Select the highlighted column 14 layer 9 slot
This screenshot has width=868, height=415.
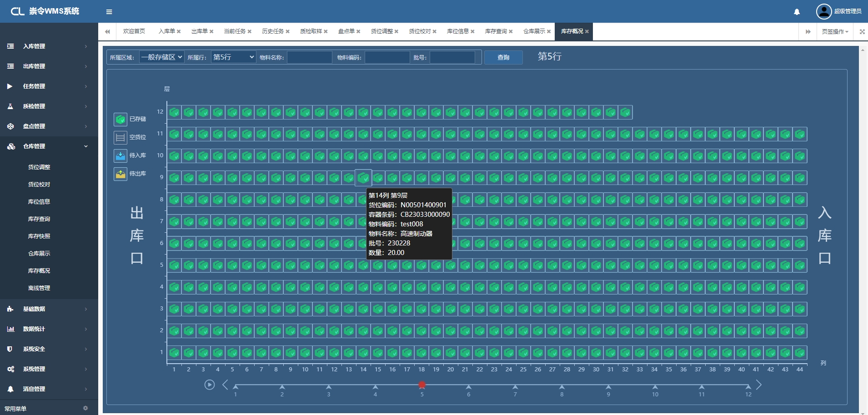click(363, 178)
